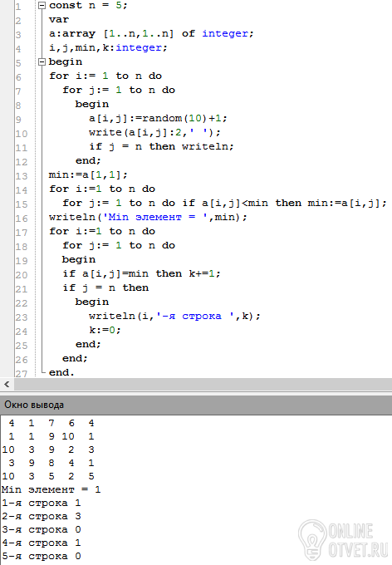This screenshot has height=565, width=392.
Task: Click output line '2-я строка 3'
Action: tap(42, 516)
